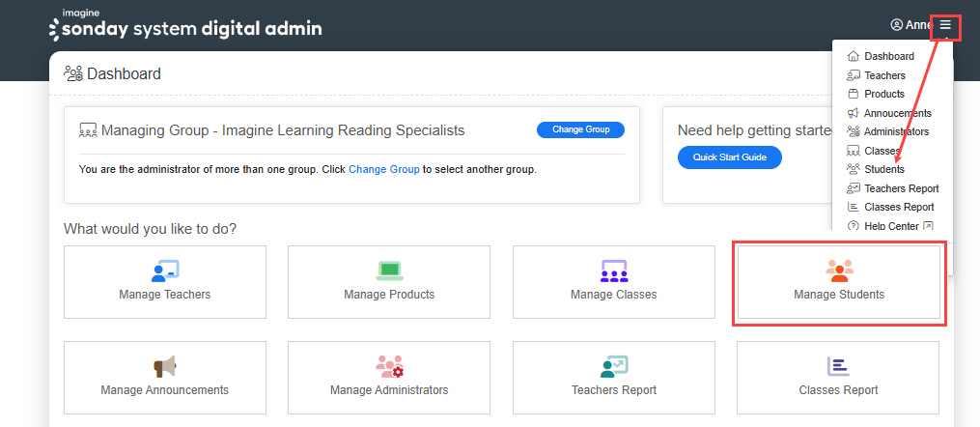Click the Sonday System logo
980x427 pixels.
185,26
